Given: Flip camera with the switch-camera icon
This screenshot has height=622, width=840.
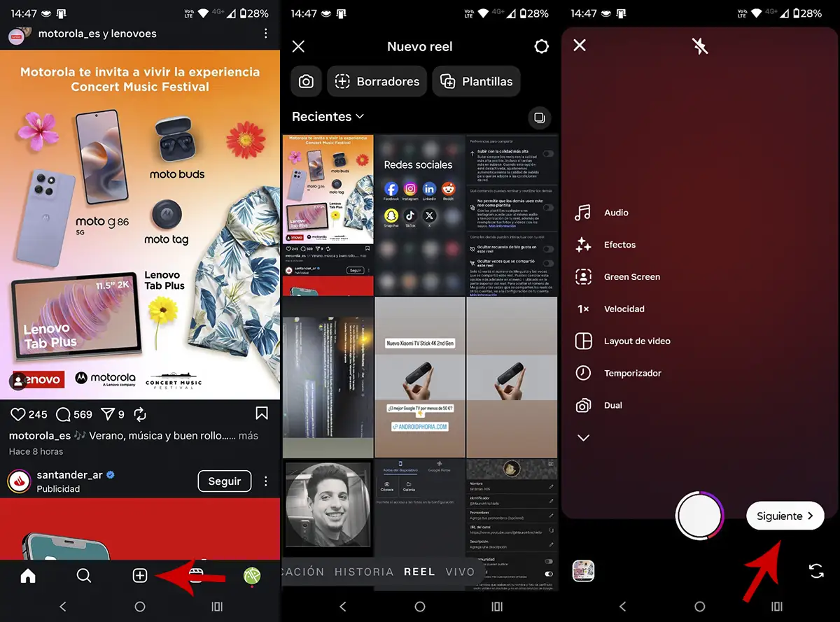Looking at the screenshot, I should coord(816,571).
